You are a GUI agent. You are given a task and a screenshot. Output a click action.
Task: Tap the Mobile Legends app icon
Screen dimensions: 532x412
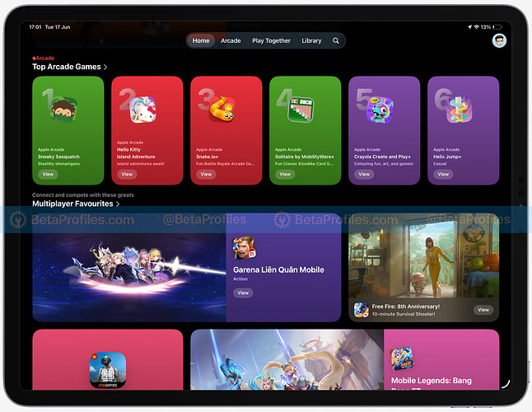[402, 358]
